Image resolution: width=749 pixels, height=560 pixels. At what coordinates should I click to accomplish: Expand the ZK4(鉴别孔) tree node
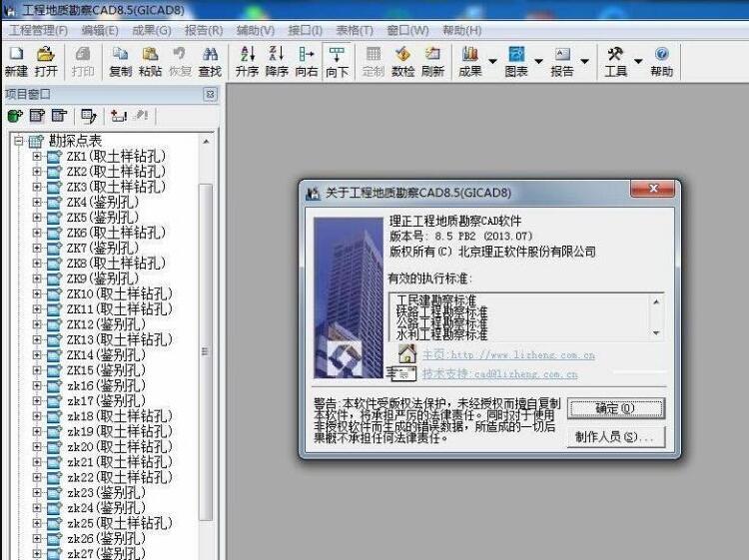pyautogui.click(x=37, y=202)
